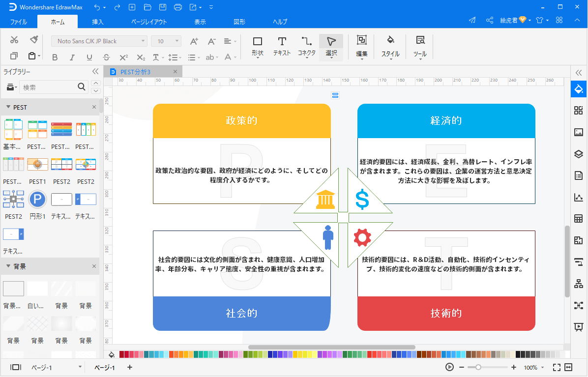Open the Layers panel in right sidebar
Viewport: 588px width, 377px height.
[x=578, y=154]
